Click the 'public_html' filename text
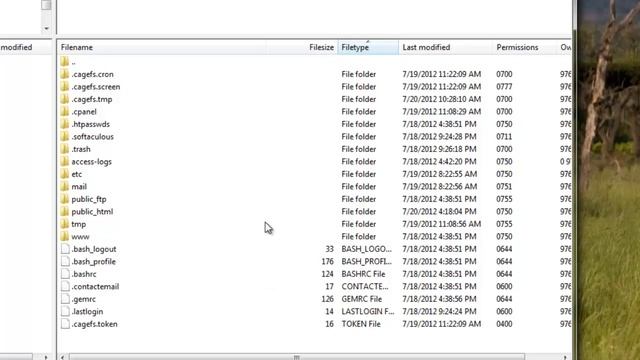Viewport: 640px width, 360px height. 92,211
